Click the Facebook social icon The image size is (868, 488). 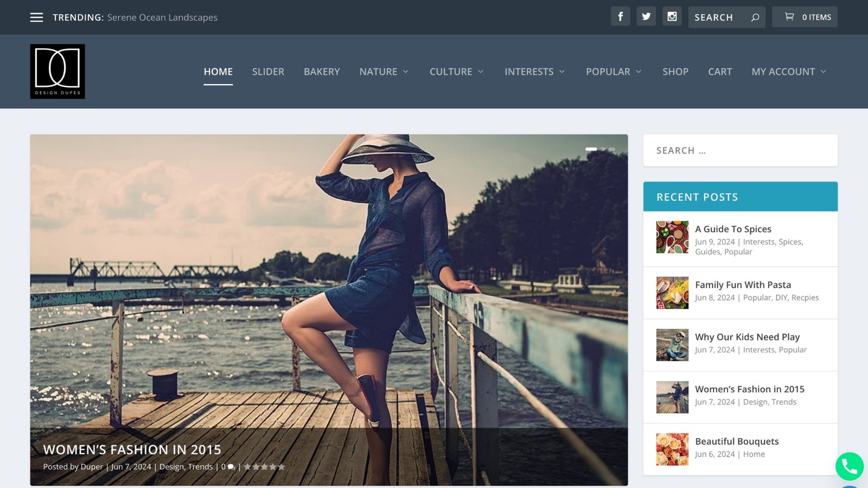click(x=620, y=16)
